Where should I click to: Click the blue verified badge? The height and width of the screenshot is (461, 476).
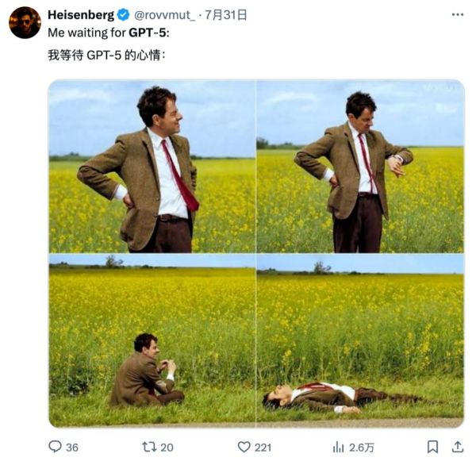tap(123, 15)
